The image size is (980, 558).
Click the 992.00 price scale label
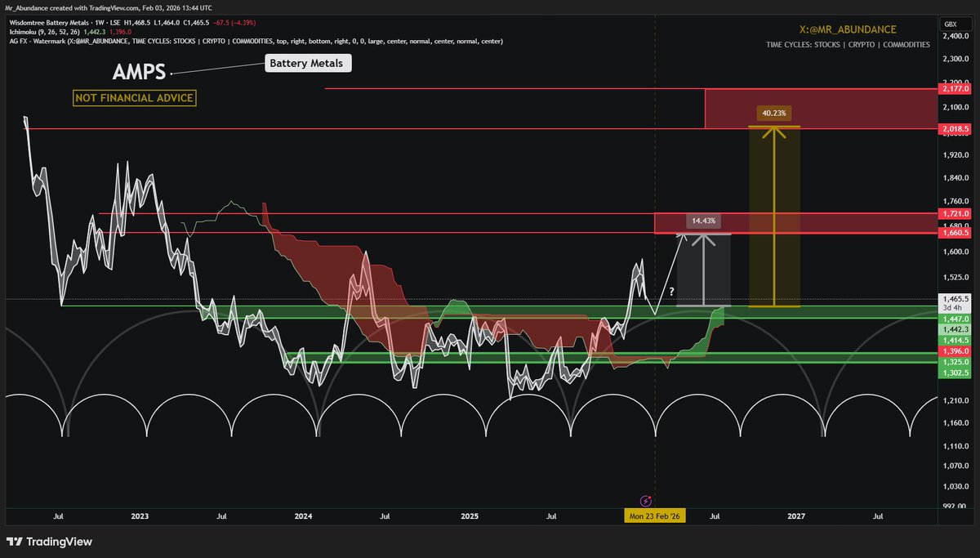click(x=954, y=506)
